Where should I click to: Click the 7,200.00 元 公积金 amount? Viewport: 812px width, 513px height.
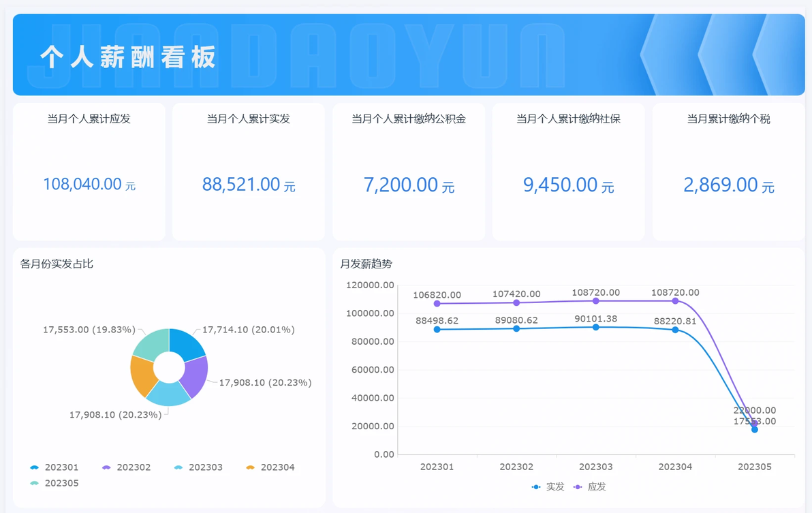409,185
